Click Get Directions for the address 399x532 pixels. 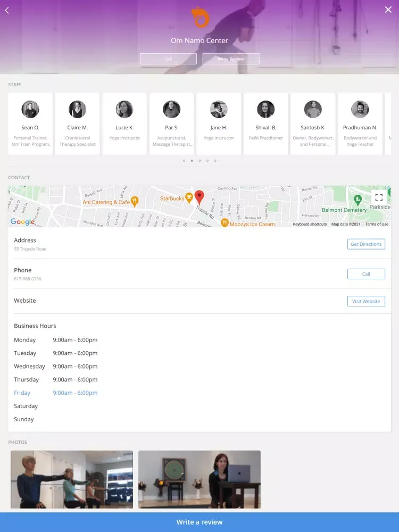[x=366, y=244]
